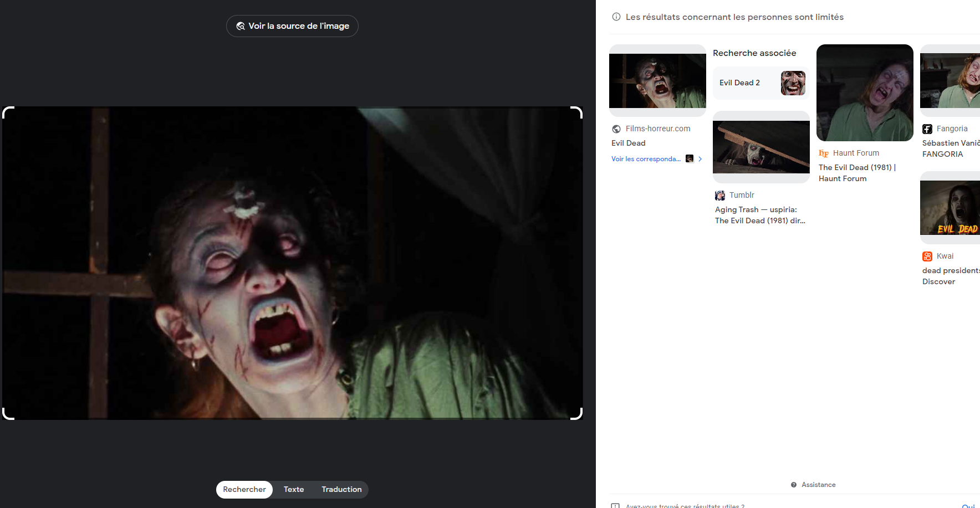Click the top-left crop corner handle
Image resolution: width=980 pixels, height=508 pixels.
tap(8, 112)
